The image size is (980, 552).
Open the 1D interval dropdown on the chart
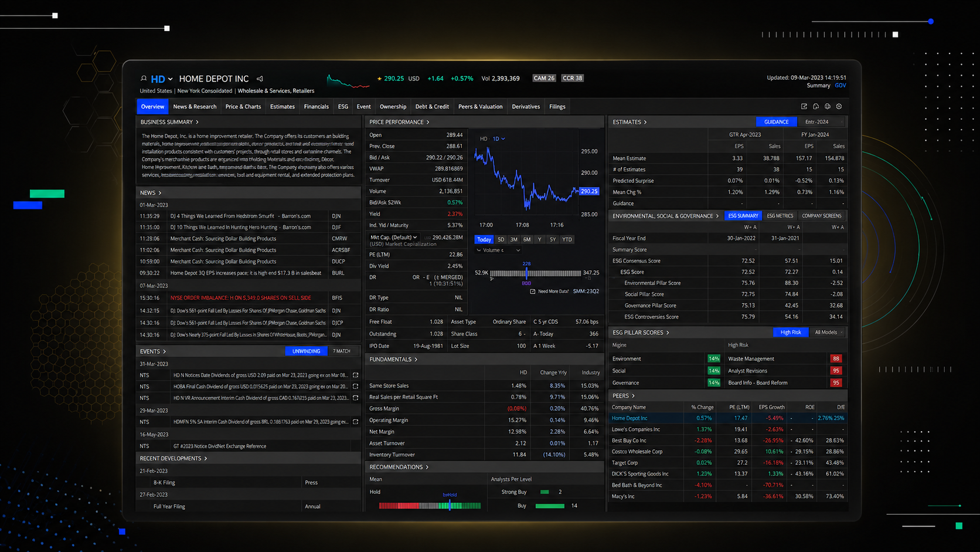499,139
